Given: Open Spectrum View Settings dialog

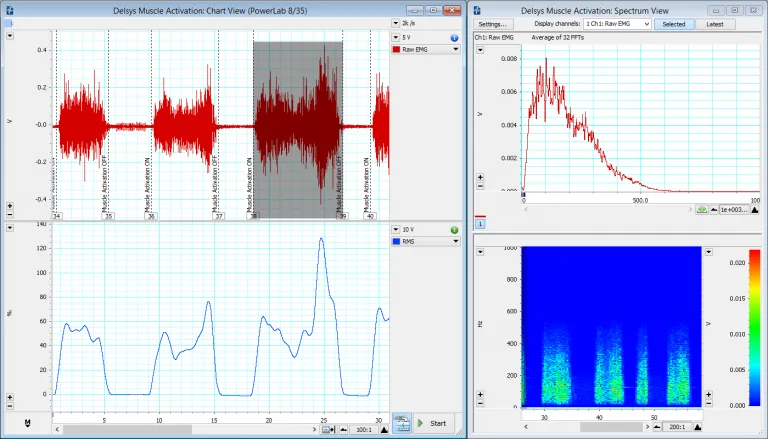Looking at the screenshot, I should tap(492, 23).
